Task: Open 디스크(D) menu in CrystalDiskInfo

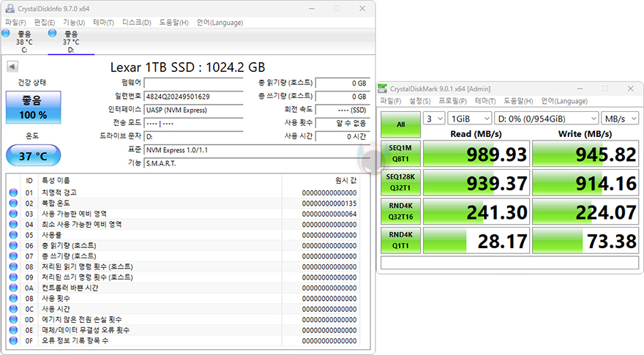Action: 137,22
